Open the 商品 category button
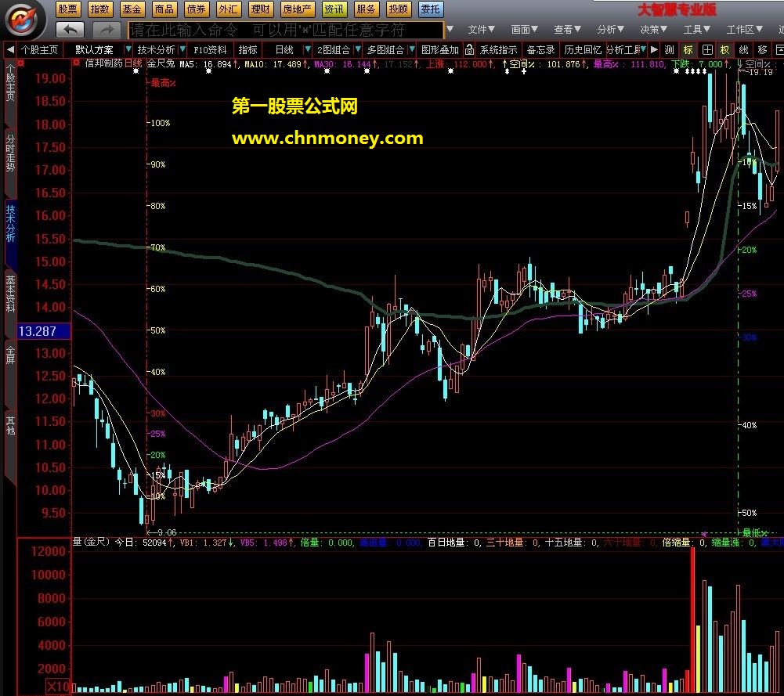784x696 pixels. [164, 9]
